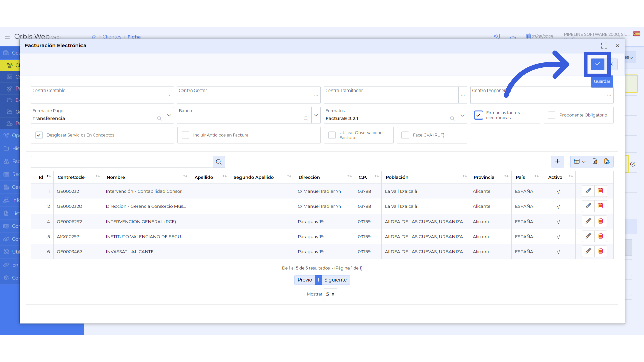Click the logout icon in header
644x362 pixels.
pos(497,36)
